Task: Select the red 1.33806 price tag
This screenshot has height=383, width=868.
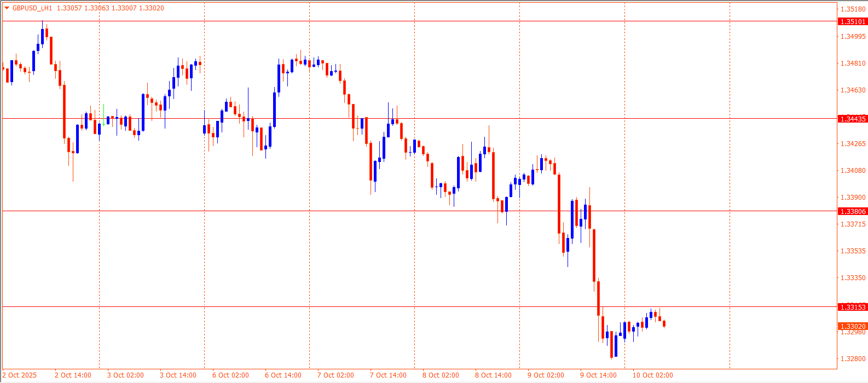Action: pyautogui.click(x=853, y=211)
